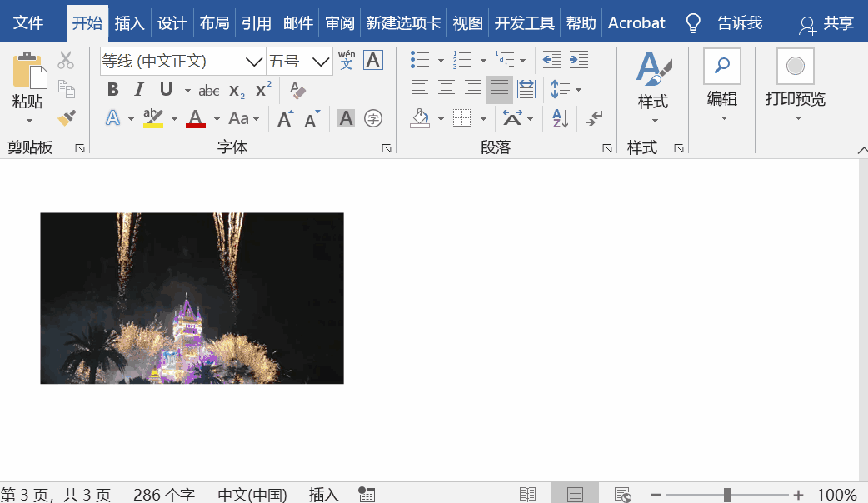Copy selection using the copy icon
The image size is (868, 503).
(67, 89)
